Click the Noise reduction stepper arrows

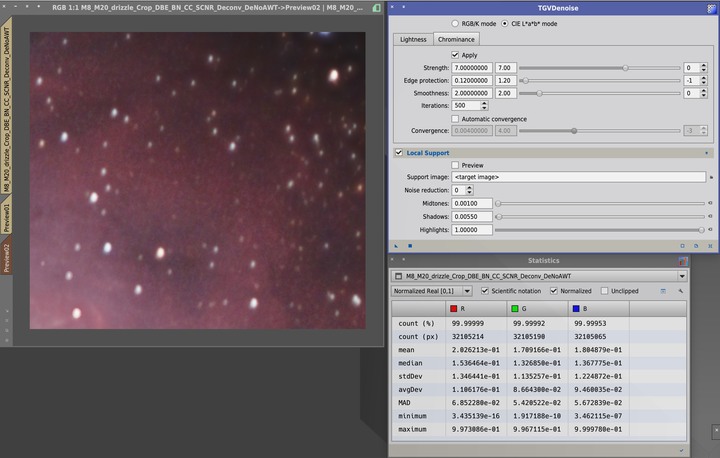pyautogui.click(x=469, y=190)
